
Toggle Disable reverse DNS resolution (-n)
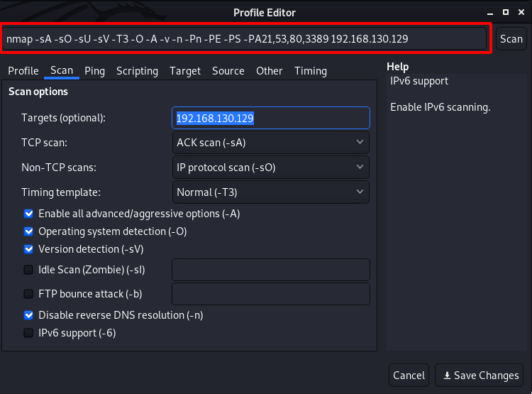[x=28, y=315]
